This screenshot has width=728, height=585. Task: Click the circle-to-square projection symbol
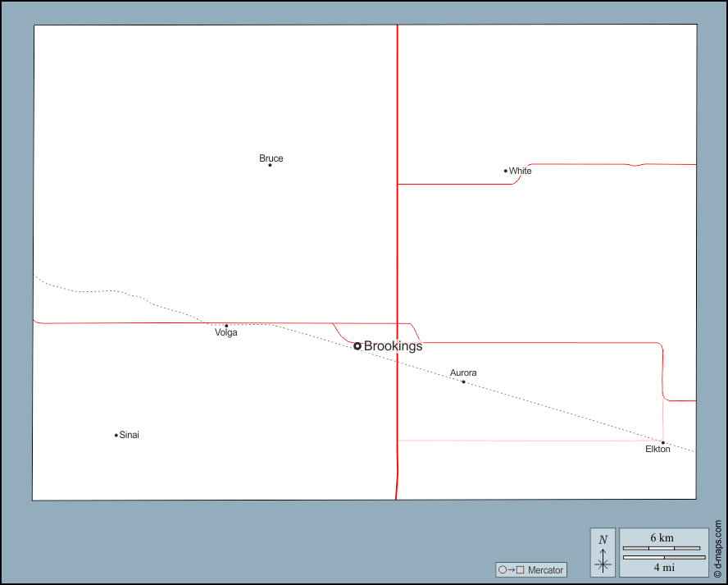click(x=511, y=570)
